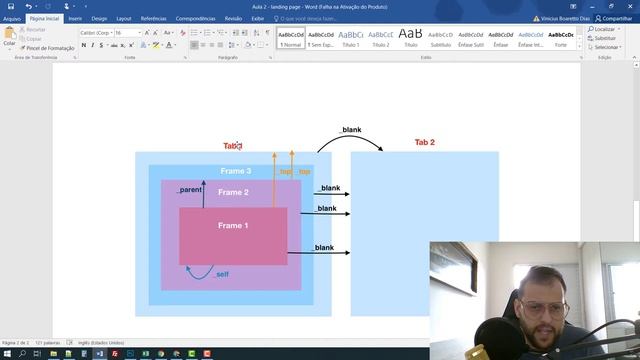Toggle superscript formatting
The width and height of the screenshot is (640, 360).
(x=131, y=45)
